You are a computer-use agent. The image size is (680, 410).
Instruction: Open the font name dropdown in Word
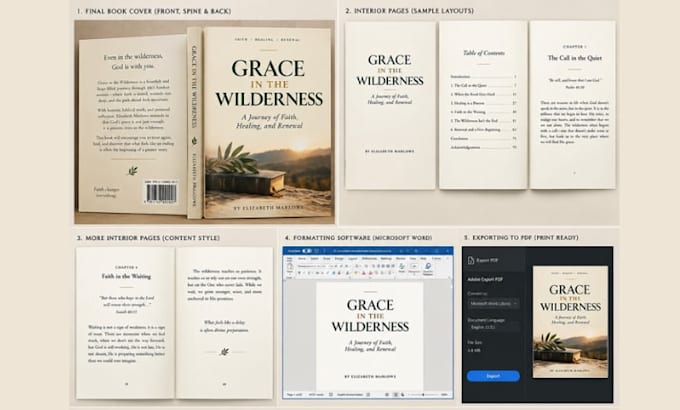(312, 266)
